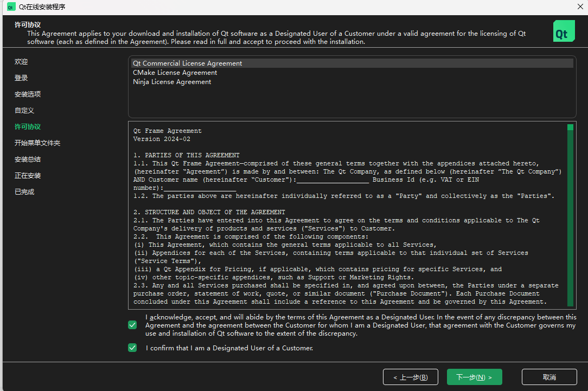
Task: Click the '1. PARTIES OF THIS AGREEMENT' heading
Action: click(x=187, y=155)
